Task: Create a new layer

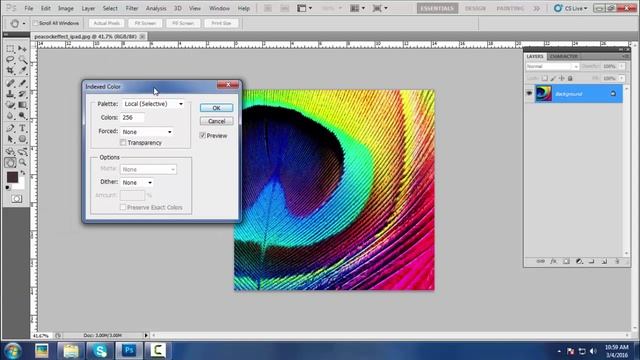Action: [x=604, y=261]
